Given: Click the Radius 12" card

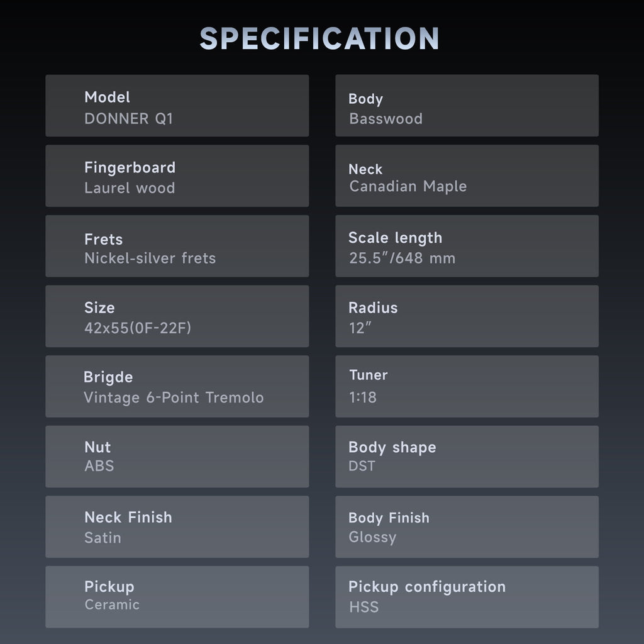Looking at the screenshot, I should pyautogui.click(x=467, y=316).
